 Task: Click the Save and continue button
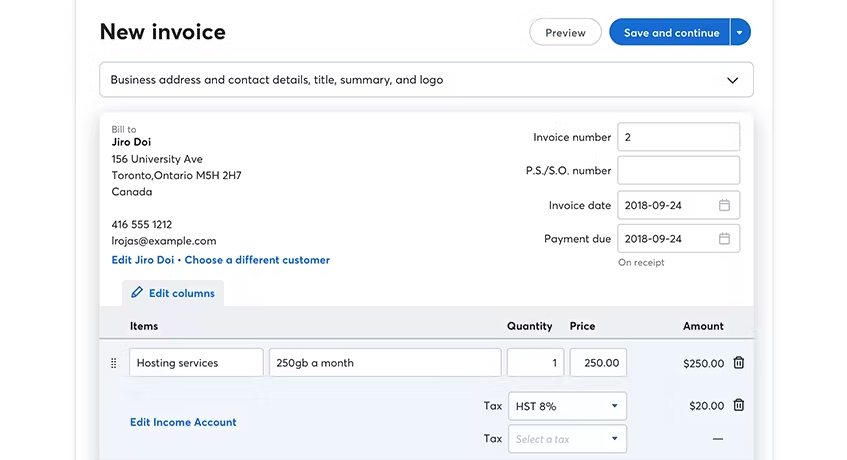tap(670, 32)
